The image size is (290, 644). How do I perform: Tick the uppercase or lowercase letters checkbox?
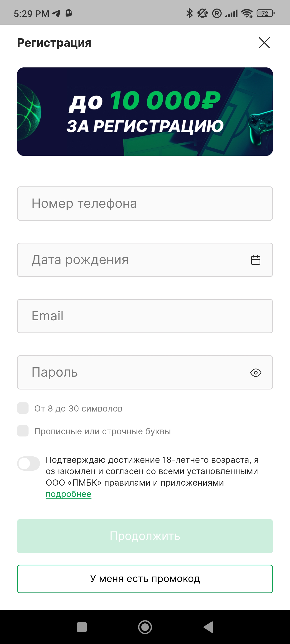point(23,431)
